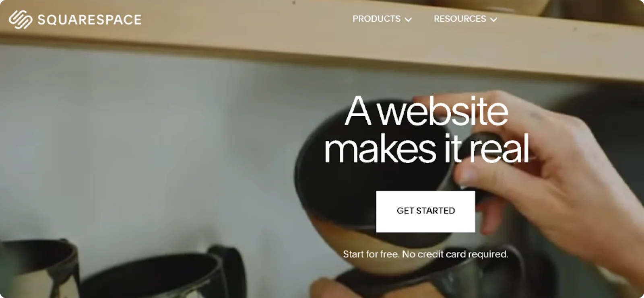Click the "No credit card required." text

click(455, 254)
